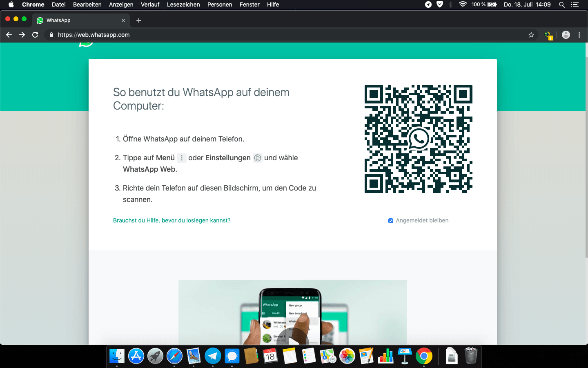Open the document stack in dock
Screen dimensions: 588x368
click(x=452, y=356)
